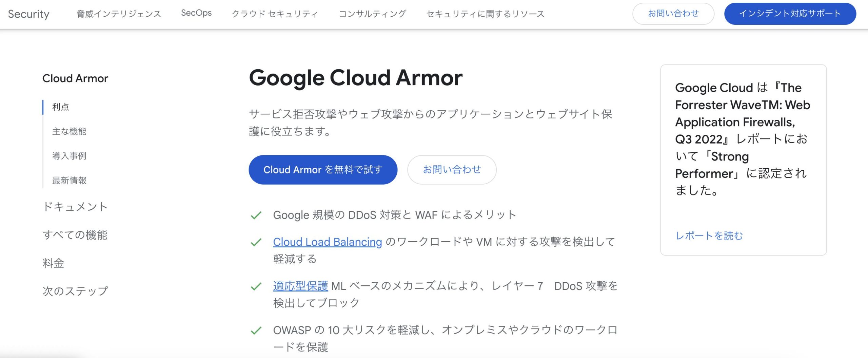Expand the コンサルティング menu
The width and height of the screenshot is (868, 358).
point(372,14)
